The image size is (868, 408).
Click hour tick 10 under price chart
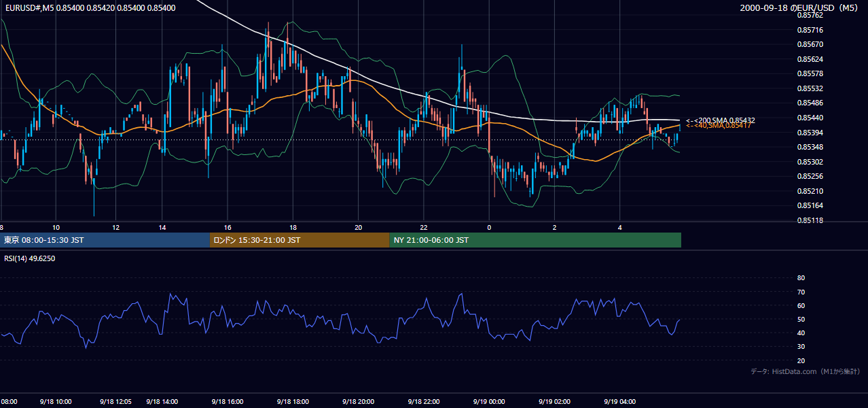pos(56,227)
